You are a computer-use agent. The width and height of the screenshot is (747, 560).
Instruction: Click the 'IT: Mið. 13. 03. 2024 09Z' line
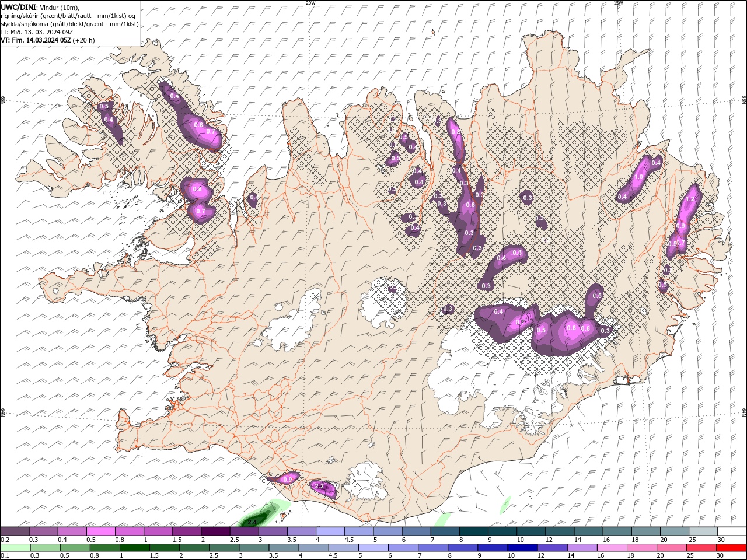(37, 32)
